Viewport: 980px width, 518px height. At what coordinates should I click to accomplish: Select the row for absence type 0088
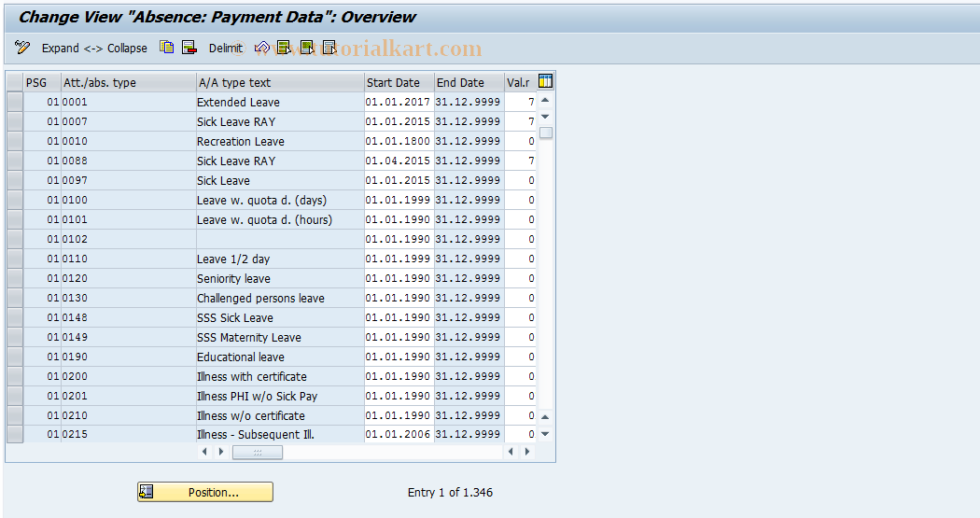15,161
